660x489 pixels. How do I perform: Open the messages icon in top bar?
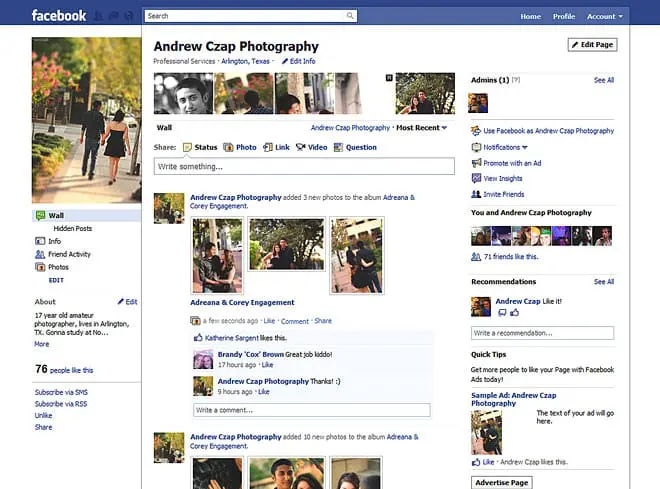click(113, 16)
